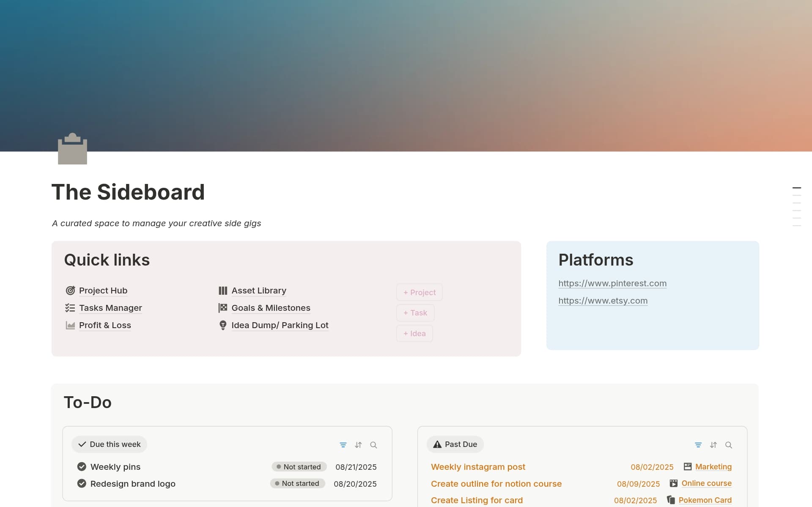Switch to the Due this week view
Viewport: 812px width, 507px height.
click(x=109, y=444)
